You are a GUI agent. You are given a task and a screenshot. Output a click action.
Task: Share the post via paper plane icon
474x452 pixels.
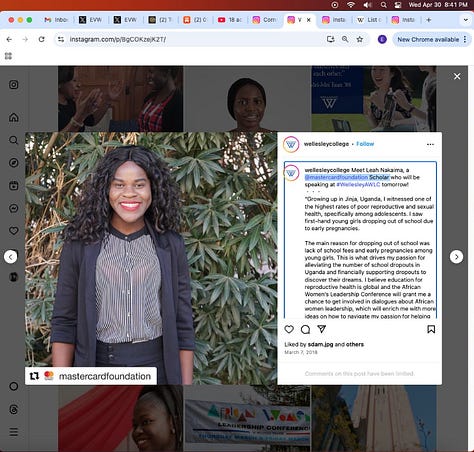coord(321,329)
